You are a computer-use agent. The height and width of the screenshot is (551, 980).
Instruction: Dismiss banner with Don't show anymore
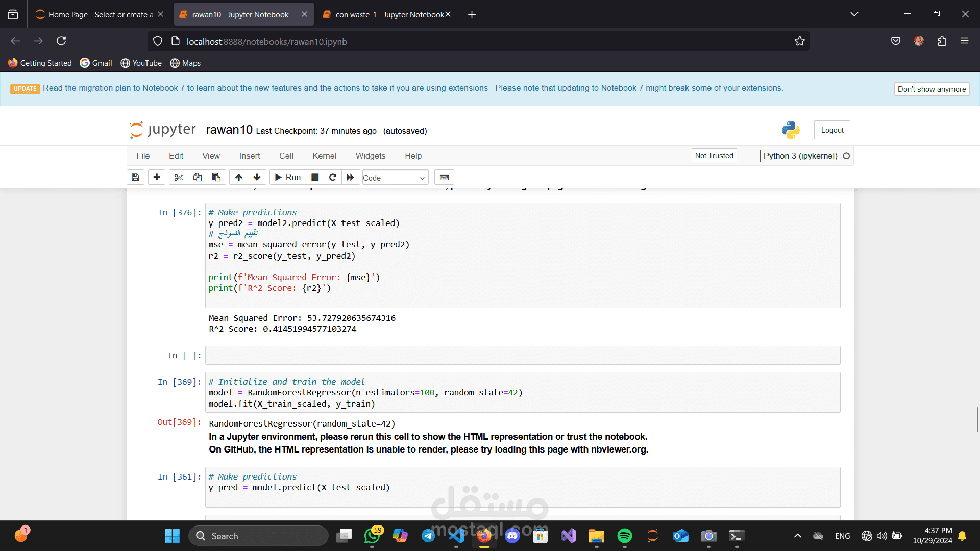tap(932, 89)
